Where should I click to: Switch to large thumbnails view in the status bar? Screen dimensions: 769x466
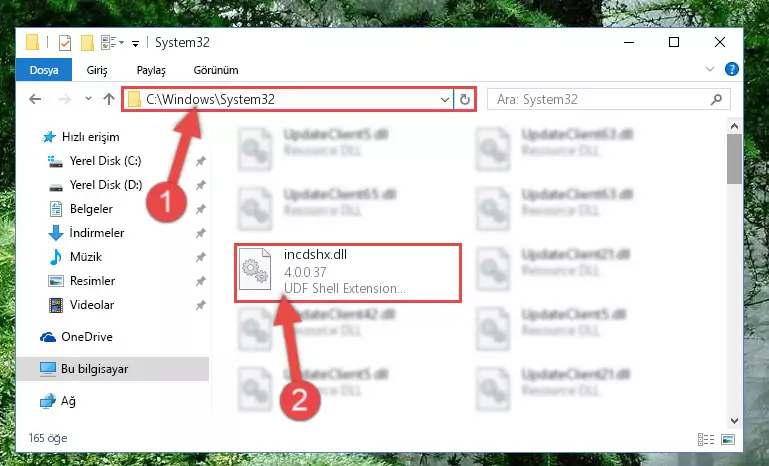click(x=728, y=439)
